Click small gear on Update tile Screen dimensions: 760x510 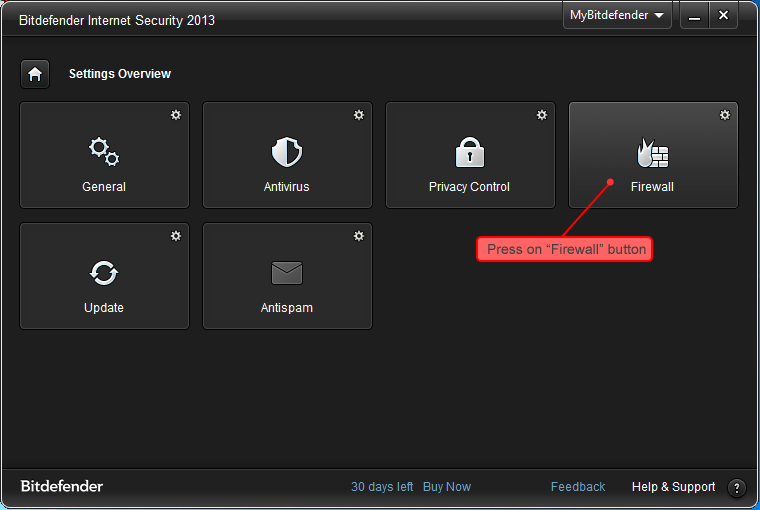[176, 236]
